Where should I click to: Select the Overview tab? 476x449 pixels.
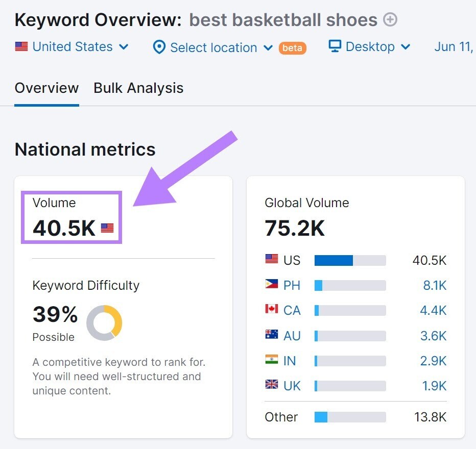(46, 88)
